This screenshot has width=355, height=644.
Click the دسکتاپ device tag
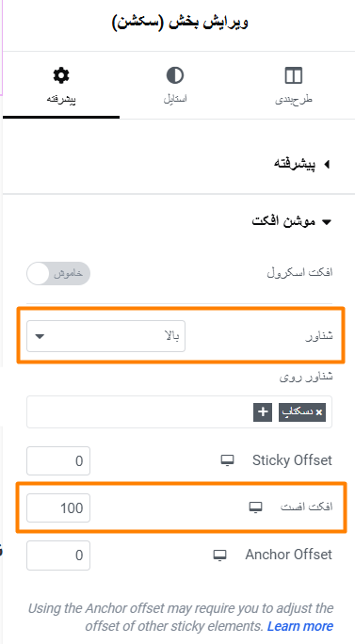click(x=302, y=412)
